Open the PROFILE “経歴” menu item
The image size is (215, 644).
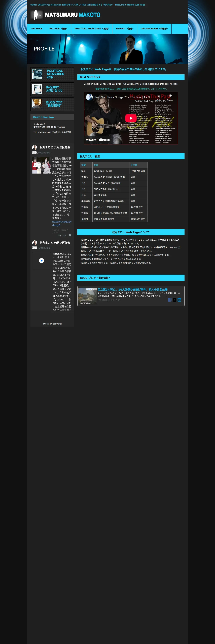tap(59, 29)
